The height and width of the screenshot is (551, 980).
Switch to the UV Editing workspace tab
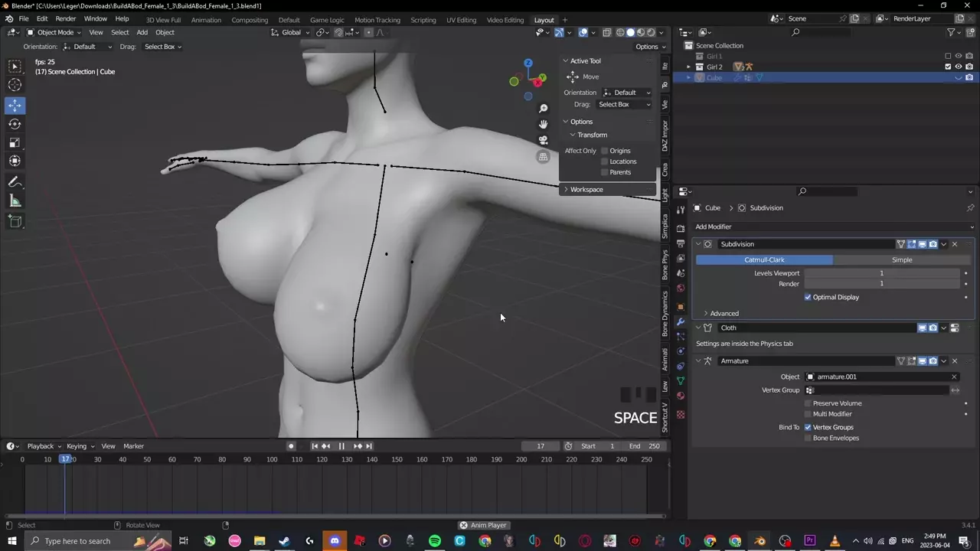(461, 20)
